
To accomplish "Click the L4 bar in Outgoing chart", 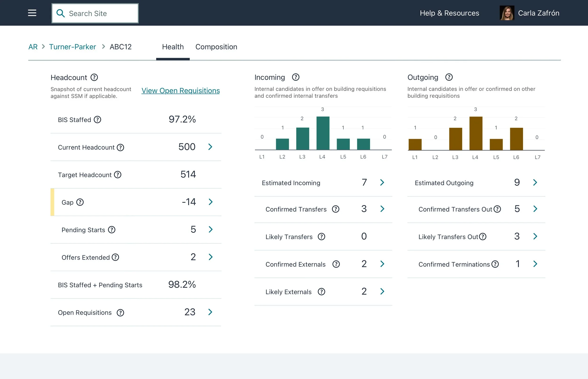I will tap(476, 133).
